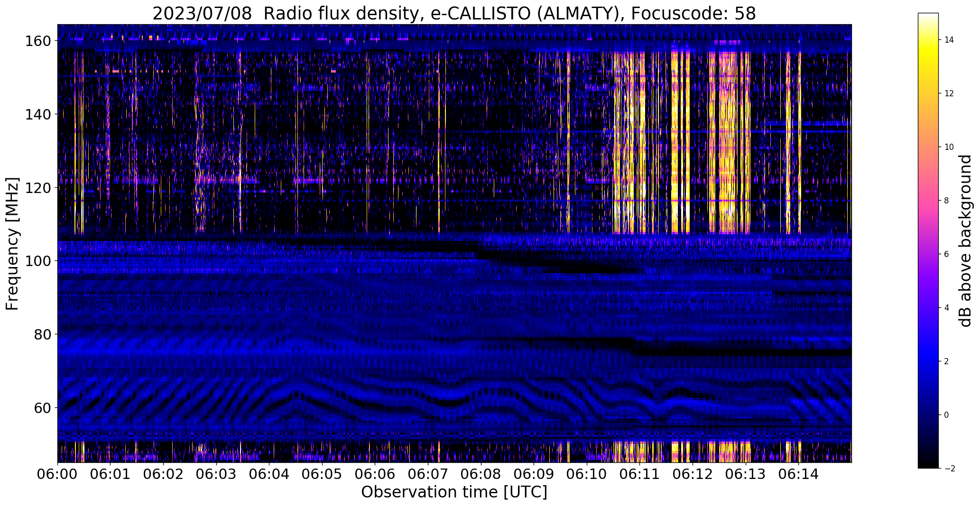Image resolution: width=980 pixels, height=506 pixels.
Task: Click the 06:14 time tick label
Action: click(x=799, y=474)
